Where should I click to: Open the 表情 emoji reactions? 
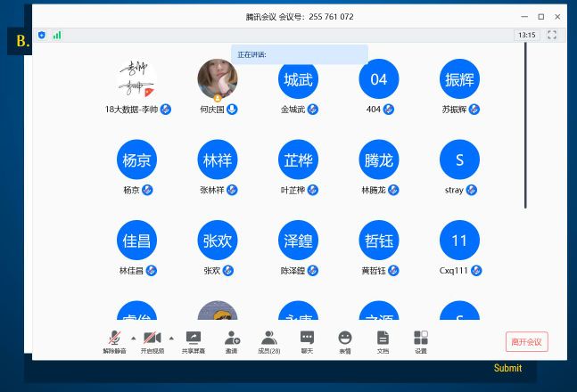[344, 340]
